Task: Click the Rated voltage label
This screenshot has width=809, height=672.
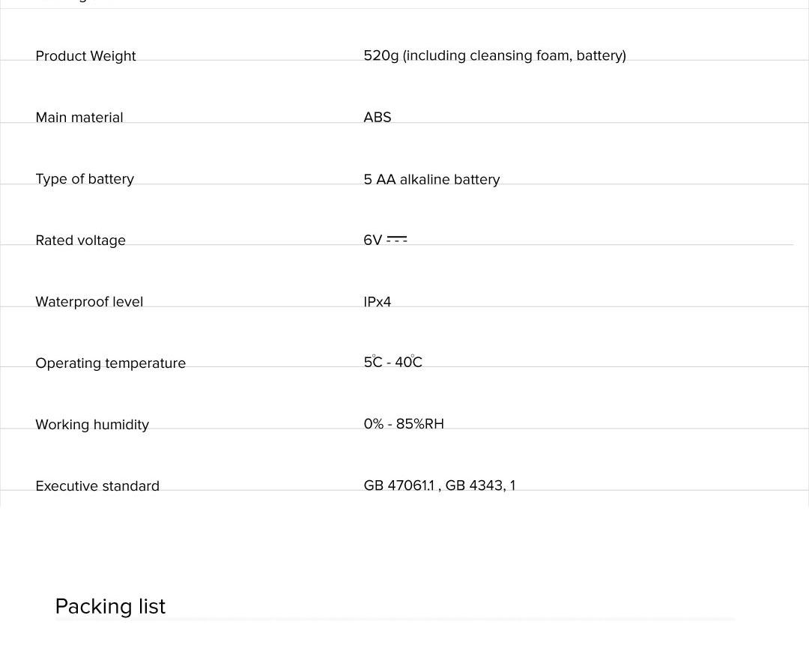Action: 80,240
